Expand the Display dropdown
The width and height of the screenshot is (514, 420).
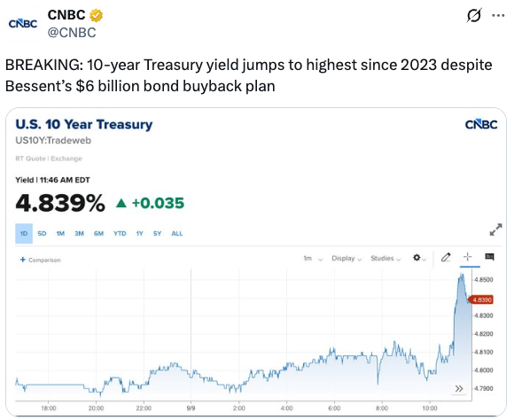point(347,259)
